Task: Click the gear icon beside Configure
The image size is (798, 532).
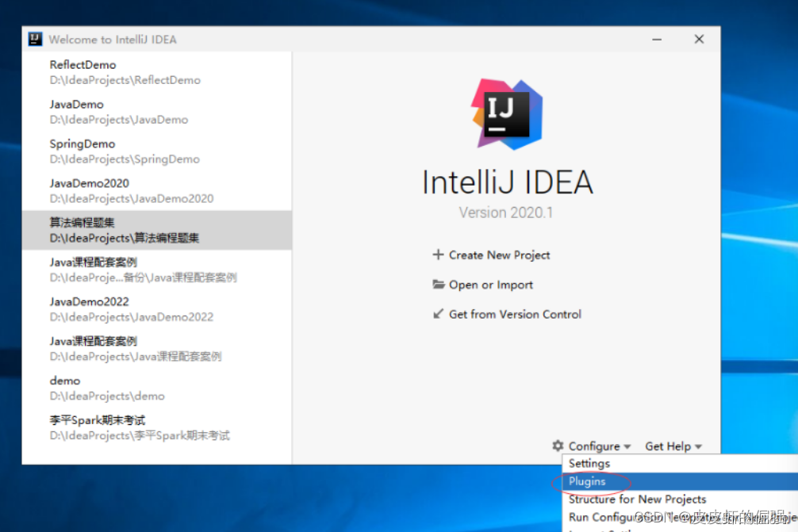Action: click(x=558, y=446)
